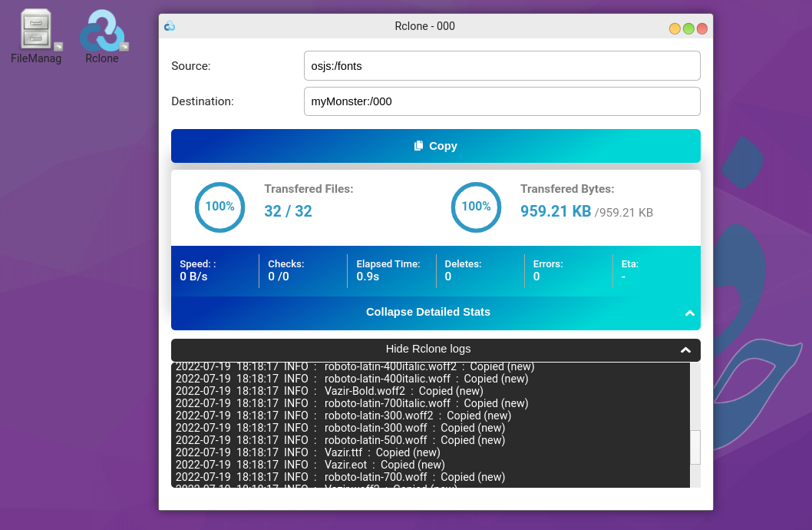This screenshot has height=530, width=812.
Task: Minimize the window with the yellow button
Action: 675,28
